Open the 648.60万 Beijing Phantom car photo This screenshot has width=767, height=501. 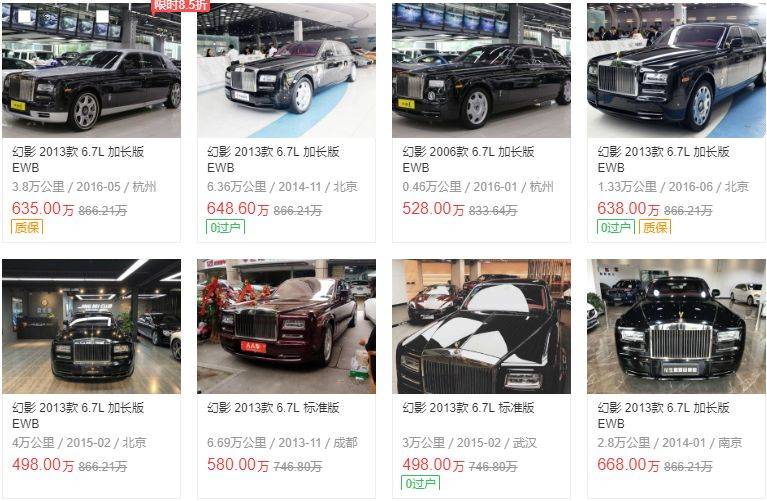(x=286, y=70)
